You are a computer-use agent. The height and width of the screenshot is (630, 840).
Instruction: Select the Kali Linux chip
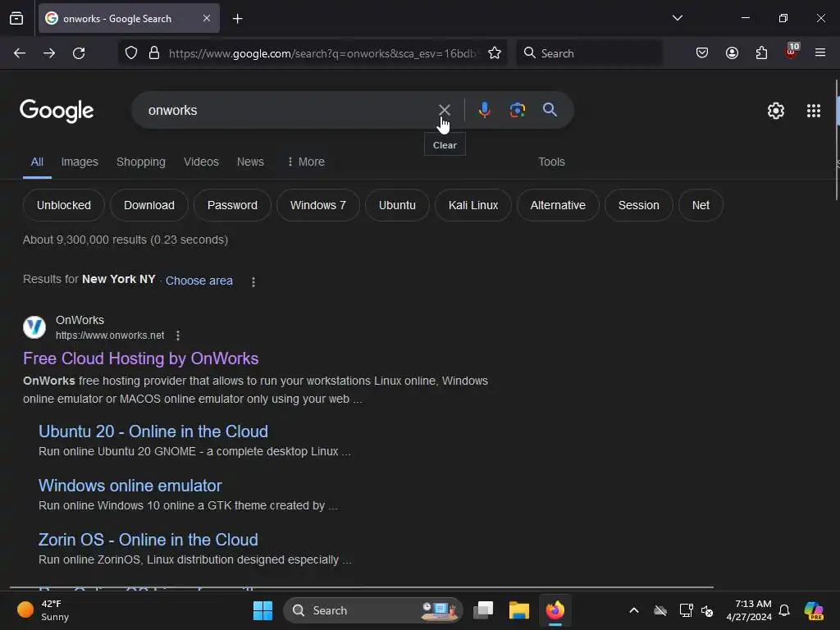point(473,205)
